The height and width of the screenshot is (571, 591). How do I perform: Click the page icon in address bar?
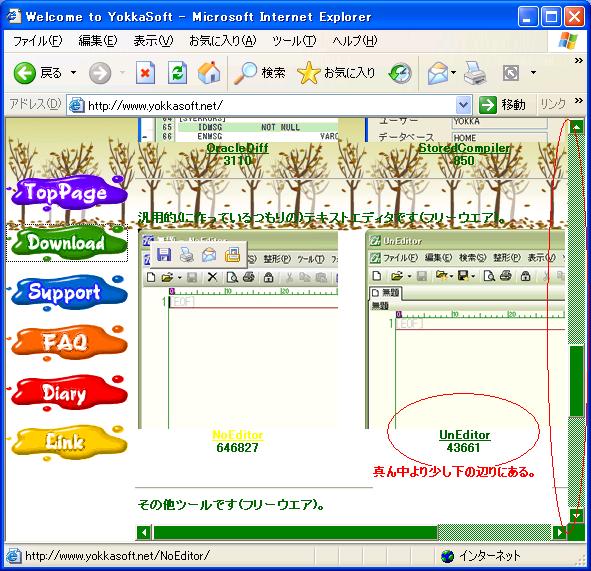[77, 105]
